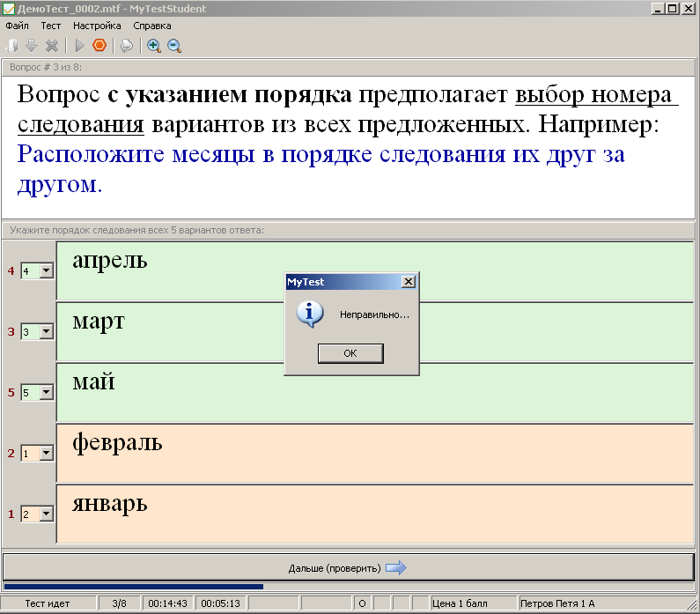Click the MyTestStudent title bar app icon
This screenshot has width=700, height=614.
click(x=9, y=9)
